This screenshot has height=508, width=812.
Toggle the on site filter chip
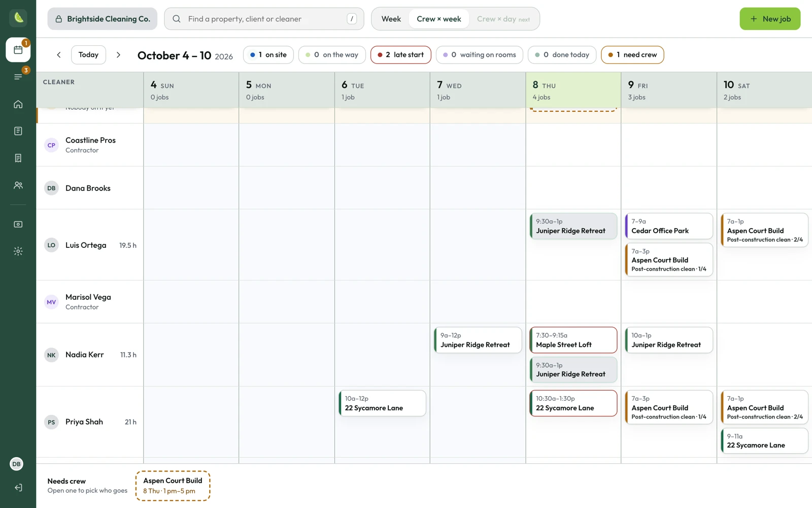pos(268,55)
